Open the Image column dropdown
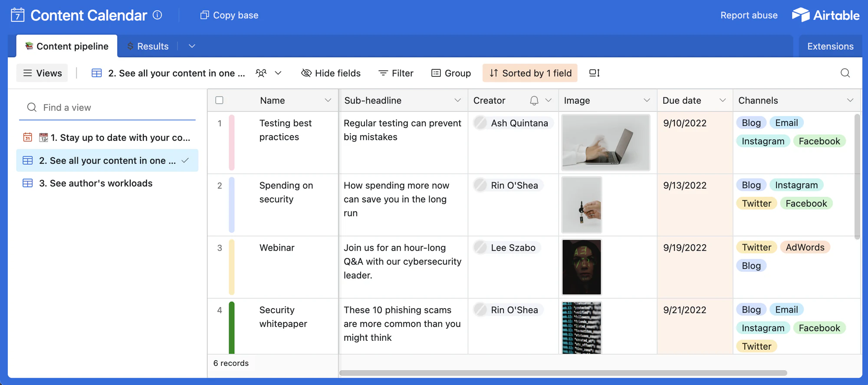The image size is (868, 385). point(647,100)
